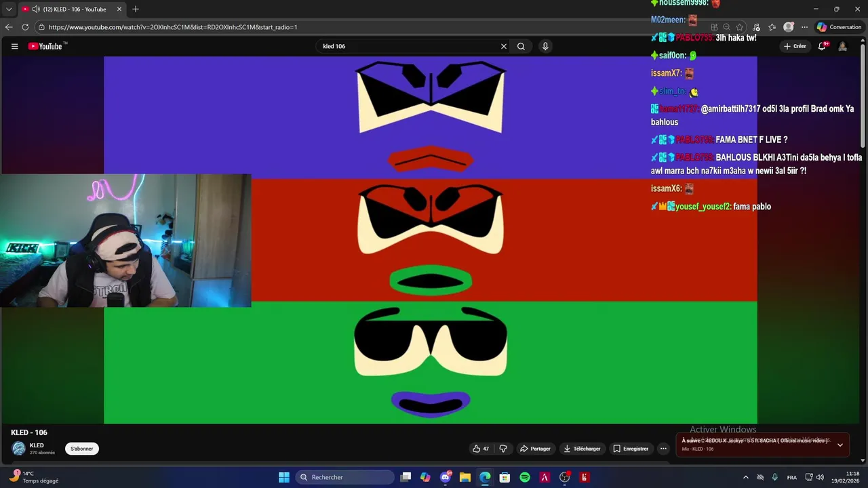868x488 pixels.
Task: Click the "270 abonnés" subscriber count
Action: [x=42, y=453]
